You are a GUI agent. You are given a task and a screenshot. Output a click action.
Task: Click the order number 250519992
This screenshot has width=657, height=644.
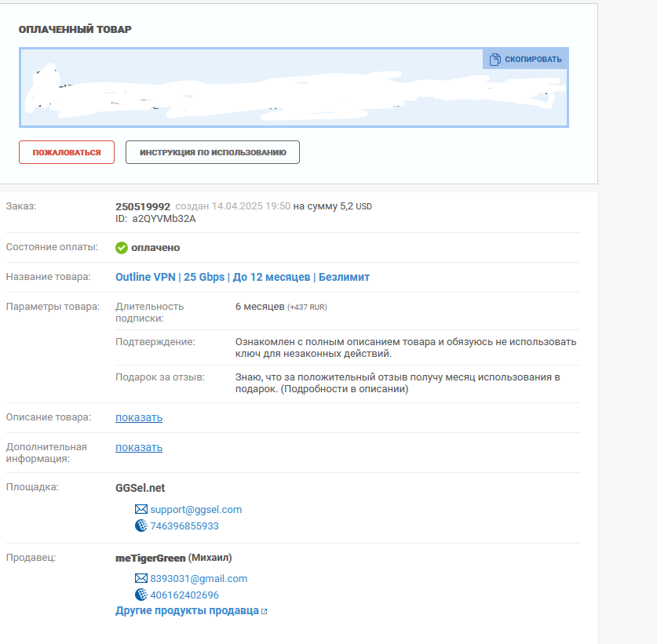click(x=143, y=206)
